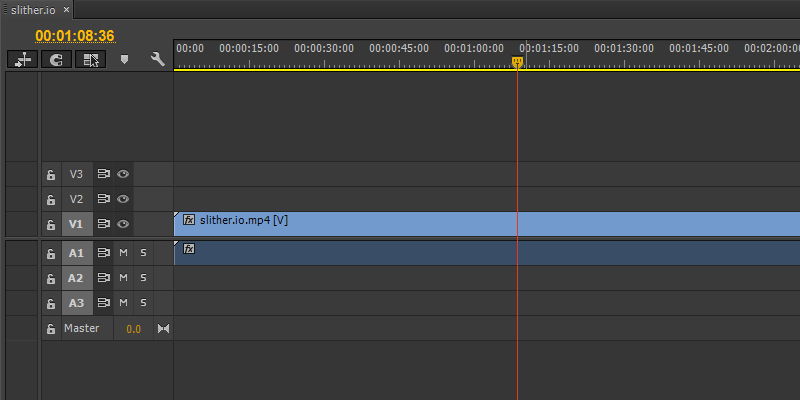Close the slither.io sequence tab
Screen dimensions: 800x400
pos(66,10)
